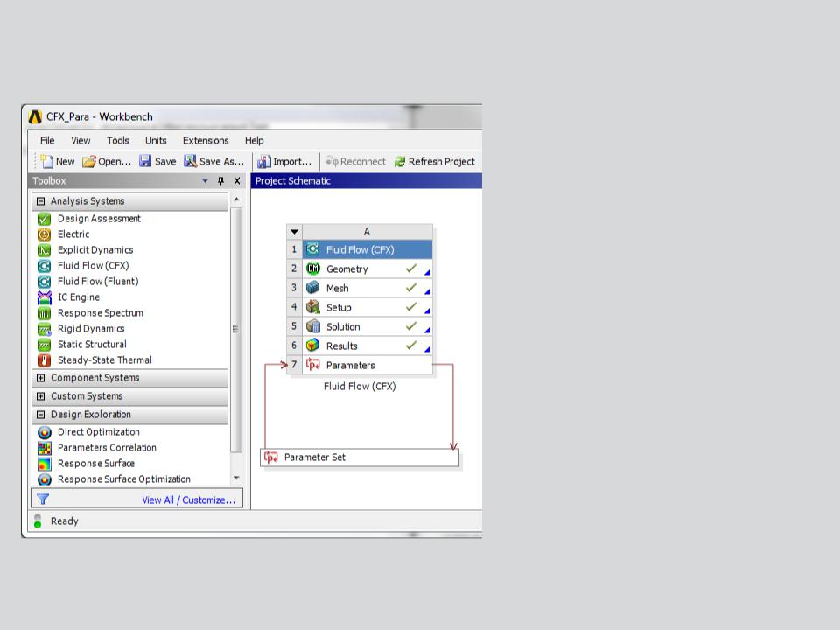Select the Parameter Set label
The width and height of the screenshot is (840, 630).
coord(314,458)
